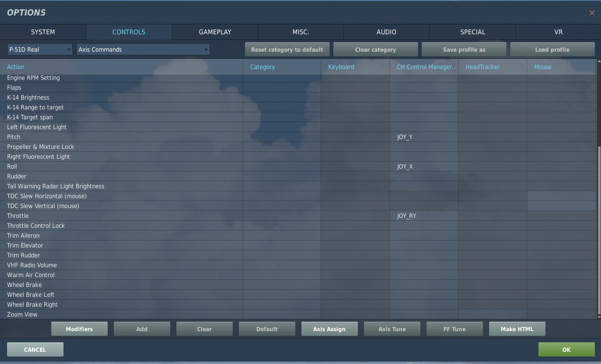Select the Pitch action row
Image resolution: width=601 pixels, height=364 pixels.
(298, 137)
